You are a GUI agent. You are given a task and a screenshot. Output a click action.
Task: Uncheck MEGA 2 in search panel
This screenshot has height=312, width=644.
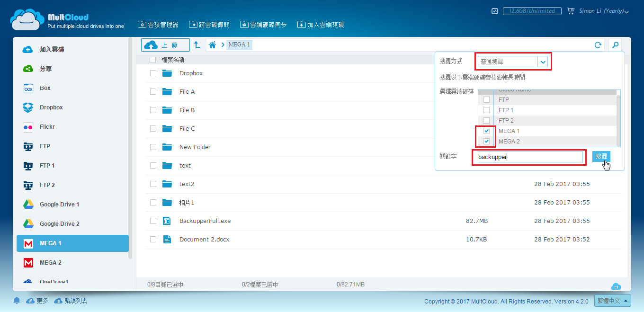(x=486, y=142)
